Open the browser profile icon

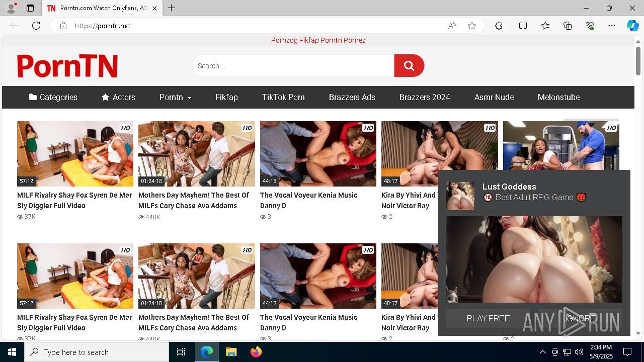(11, 8)
